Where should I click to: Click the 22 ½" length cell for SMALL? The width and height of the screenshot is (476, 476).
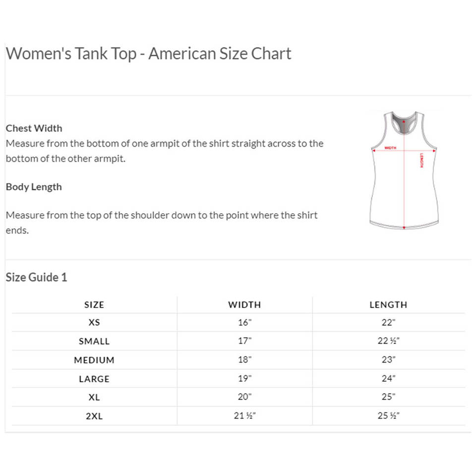click(x=388, y=341)
